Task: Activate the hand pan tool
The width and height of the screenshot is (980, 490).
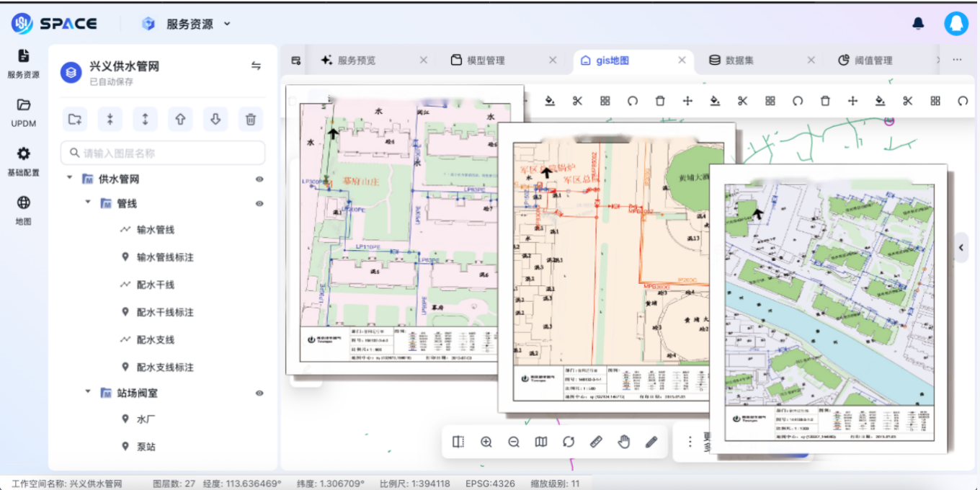Action: pos(624,442)
